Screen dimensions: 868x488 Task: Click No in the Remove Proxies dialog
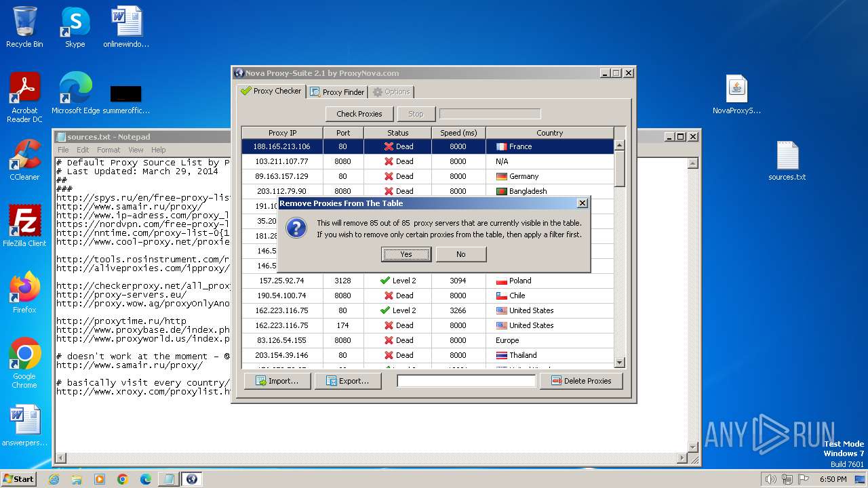coord(460,254)
